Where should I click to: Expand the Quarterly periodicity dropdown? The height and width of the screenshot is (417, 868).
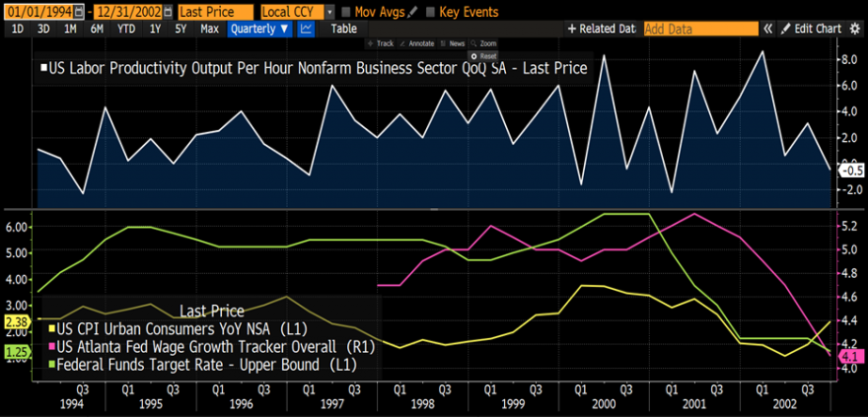point(259,29)
